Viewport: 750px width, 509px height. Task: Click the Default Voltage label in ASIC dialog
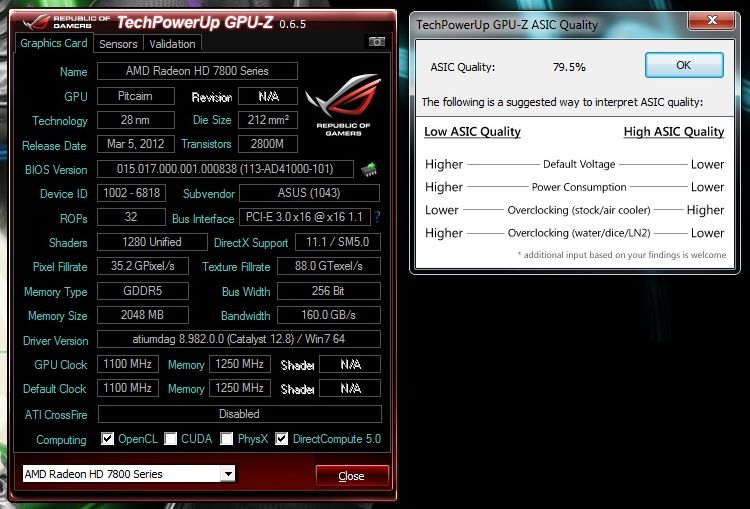579,164
